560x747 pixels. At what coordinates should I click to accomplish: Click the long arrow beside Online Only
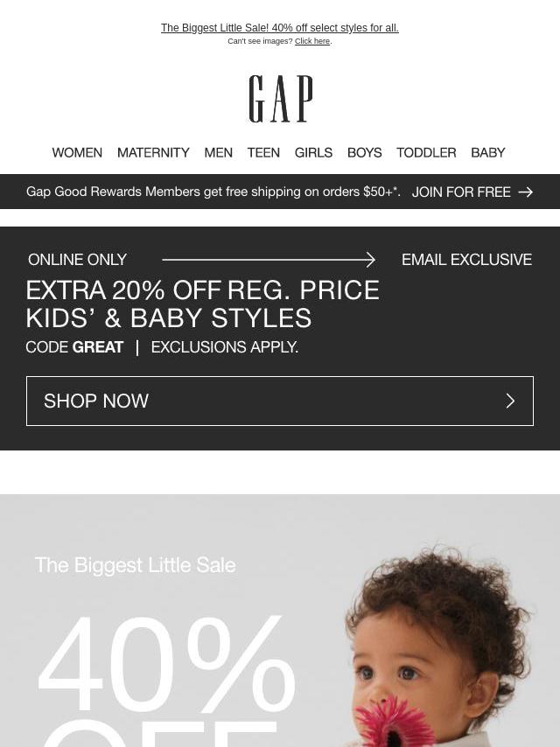pos(269,260)
